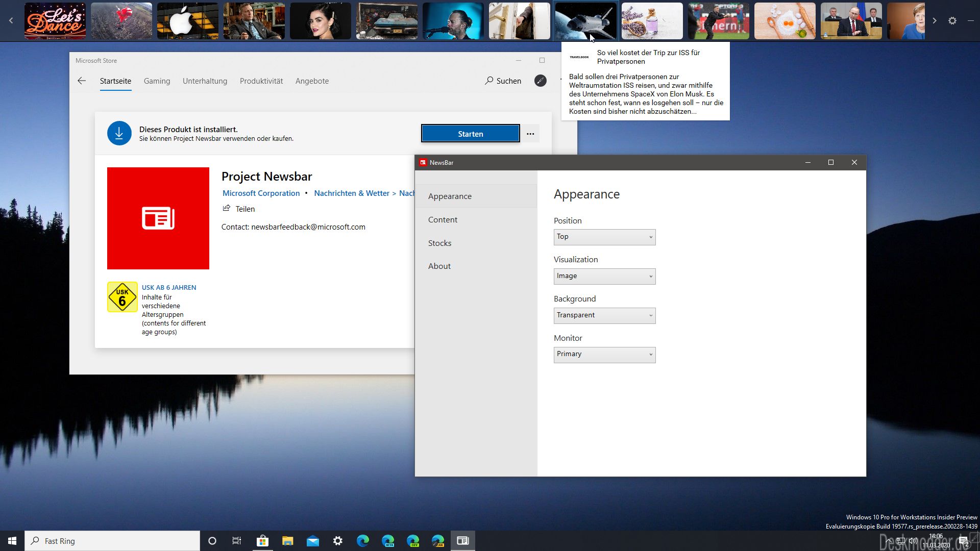This screenshot has width=980, height=551.
Task: Open the Monitor dropdown set to Primary
Action: pyautogui.click(x=604, y=355)
